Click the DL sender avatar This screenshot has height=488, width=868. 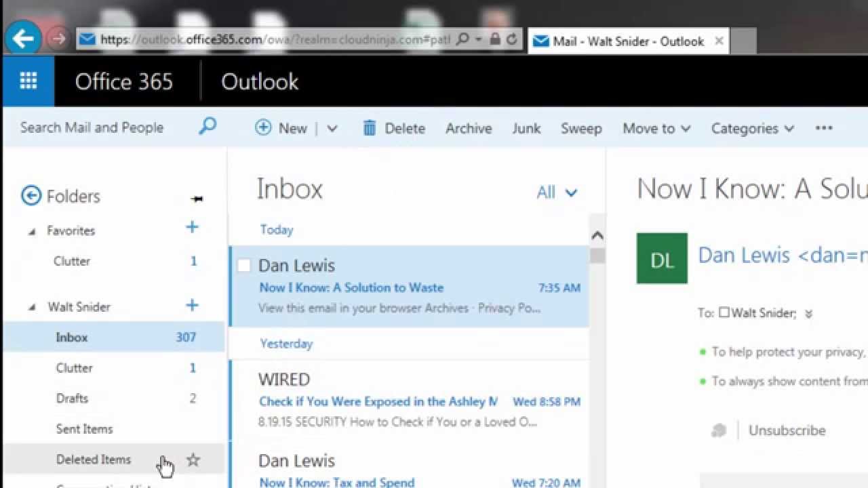click(x=662, y=258)
